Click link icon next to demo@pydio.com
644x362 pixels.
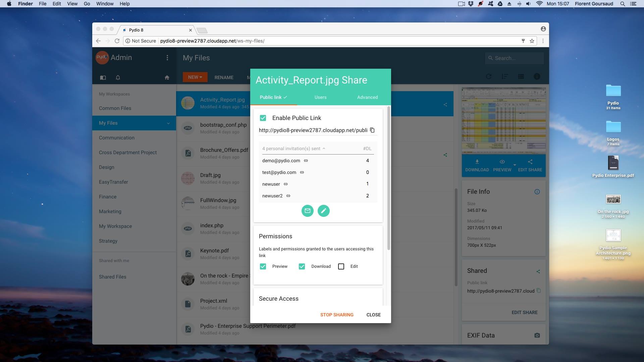pyautogui.click(x=306, y=161)
